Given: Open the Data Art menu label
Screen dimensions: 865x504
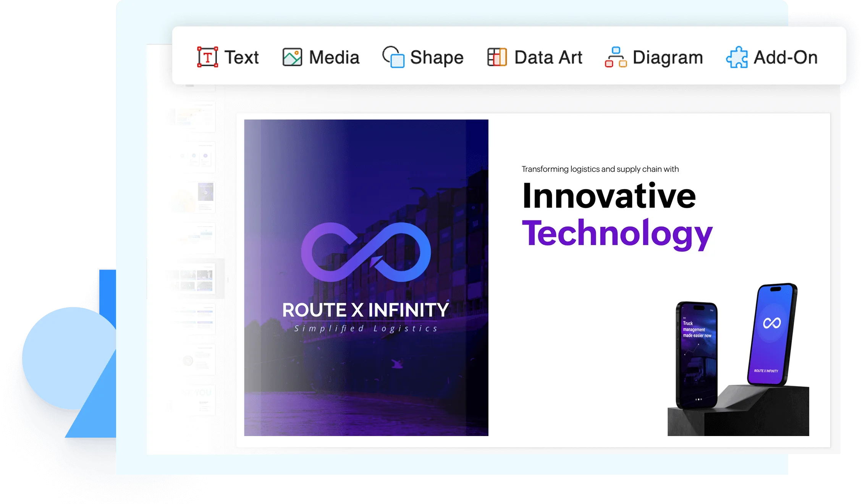Looking at the screenshot, I should [548, 57].
